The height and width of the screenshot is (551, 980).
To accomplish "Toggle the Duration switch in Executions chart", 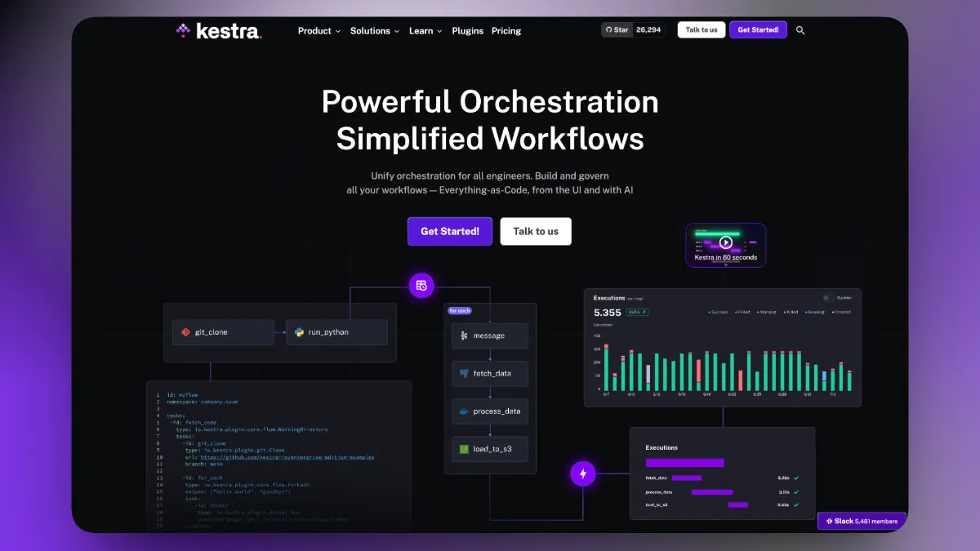I will click(828, 298).
